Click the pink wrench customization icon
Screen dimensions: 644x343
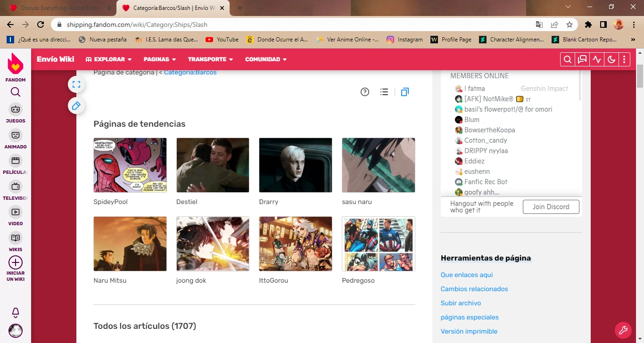tap(623, 330)
